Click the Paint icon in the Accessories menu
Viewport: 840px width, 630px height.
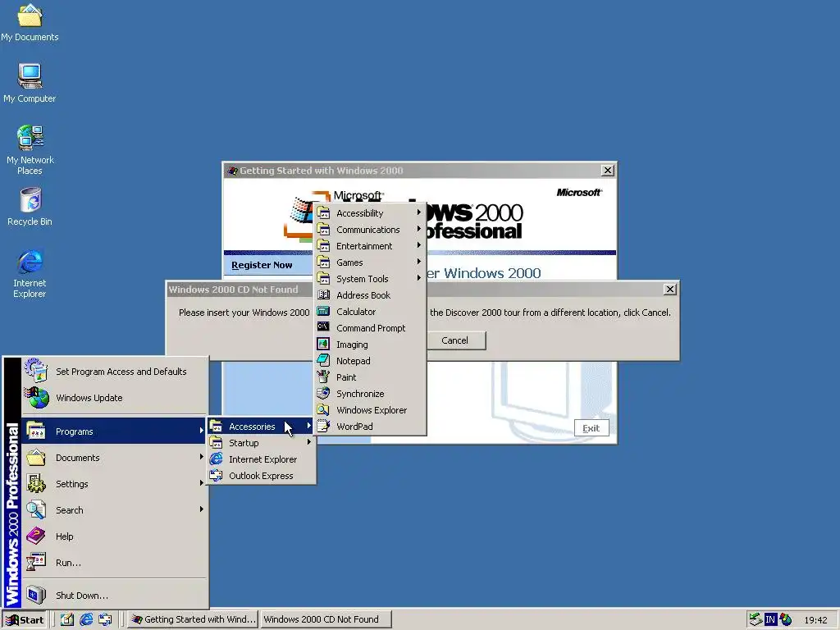coord(323,377)
